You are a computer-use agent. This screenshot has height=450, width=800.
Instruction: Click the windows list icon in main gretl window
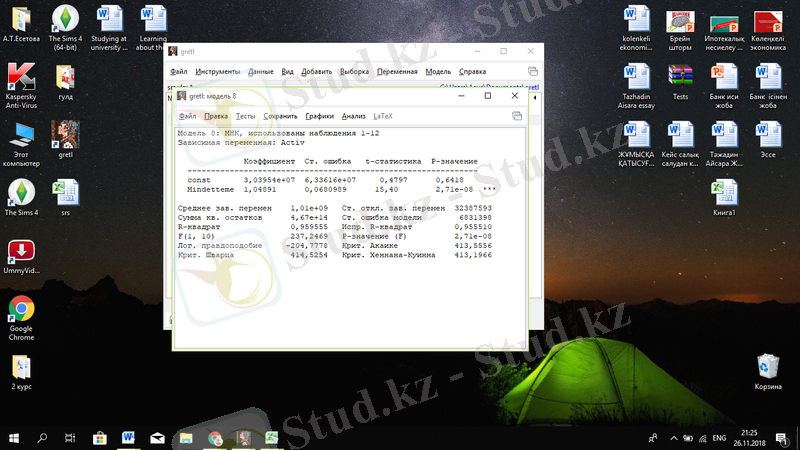click(x=533, y=72)
